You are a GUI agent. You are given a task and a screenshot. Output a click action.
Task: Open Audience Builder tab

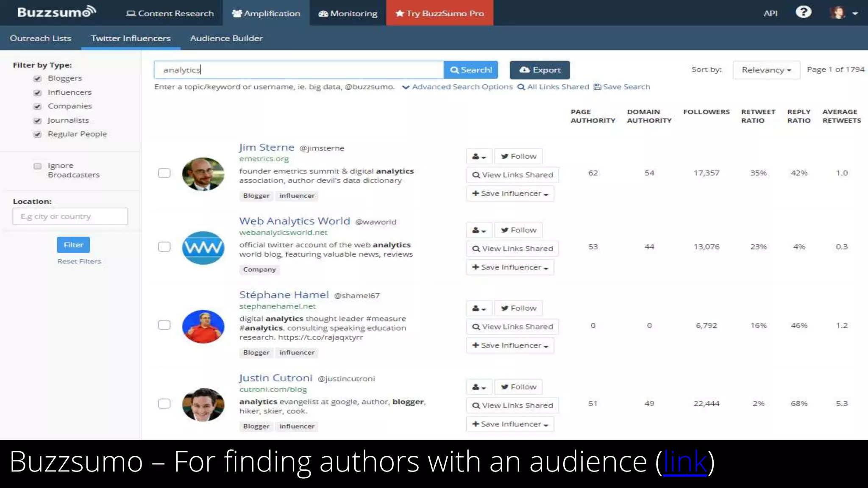pyautogui.click(x=226, y=38)
